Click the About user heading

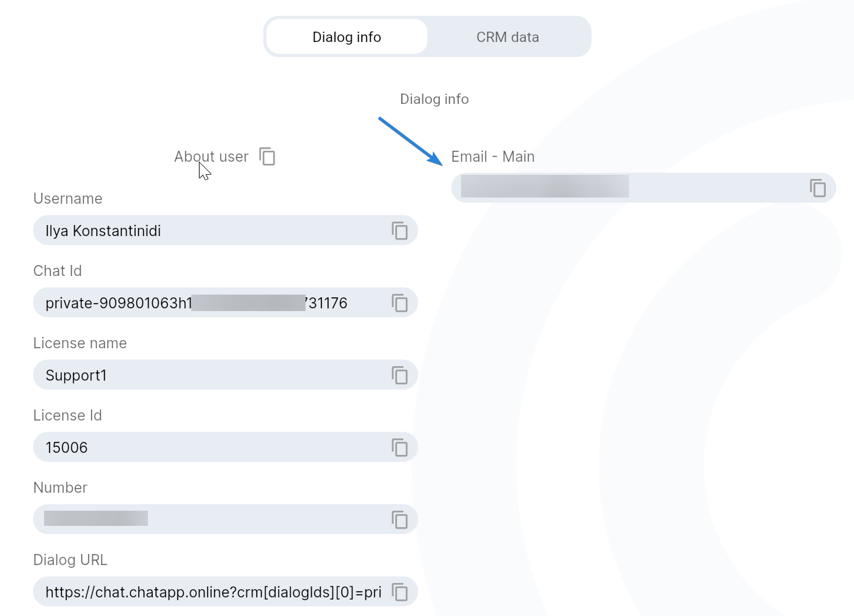(x=211, y=157)
